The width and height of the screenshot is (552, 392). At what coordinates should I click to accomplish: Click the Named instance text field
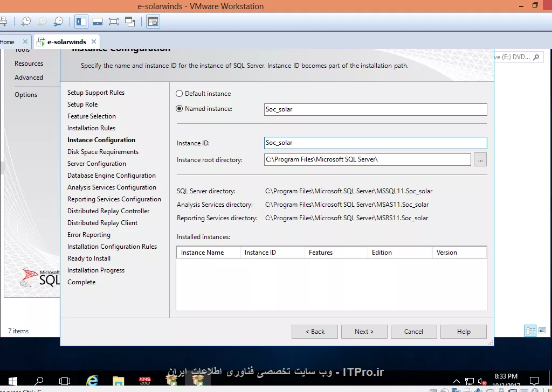pos(376,109)
